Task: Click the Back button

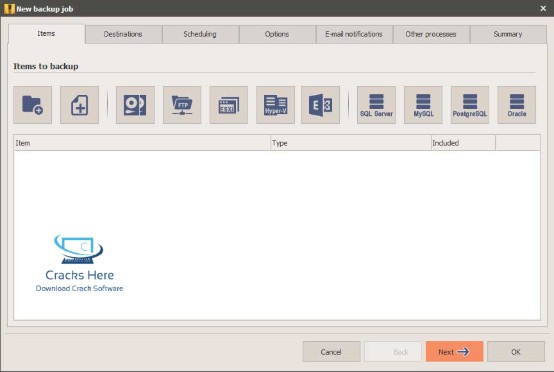Action: pyautogui.click(x=393, y=352)
